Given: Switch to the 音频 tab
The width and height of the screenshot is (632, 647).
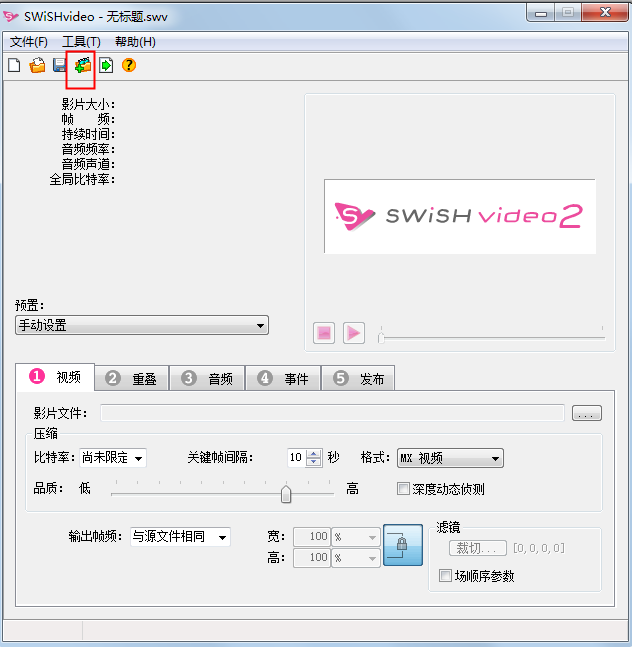Looking at the screenshot, I should click(207, 378).
